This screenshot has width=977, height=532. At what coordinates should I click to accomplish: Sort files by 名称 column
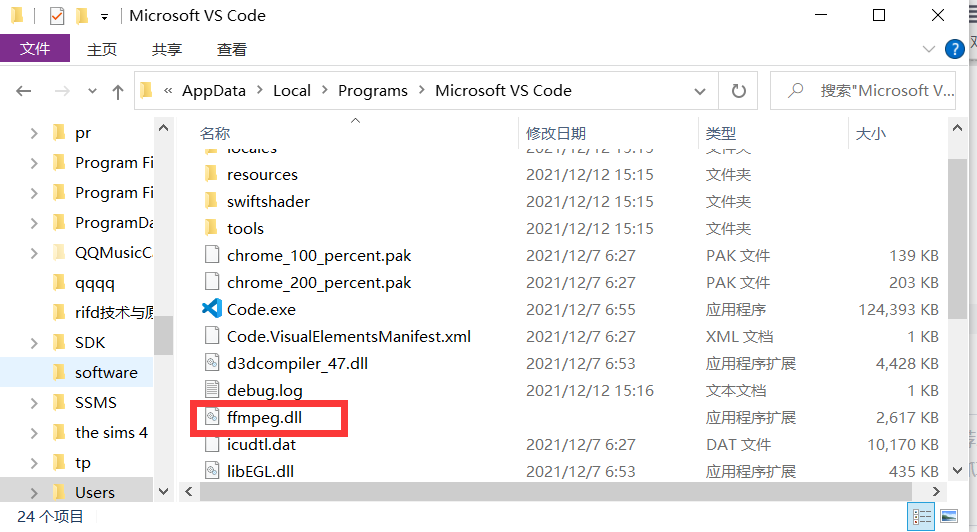click(x=215, y=133)
